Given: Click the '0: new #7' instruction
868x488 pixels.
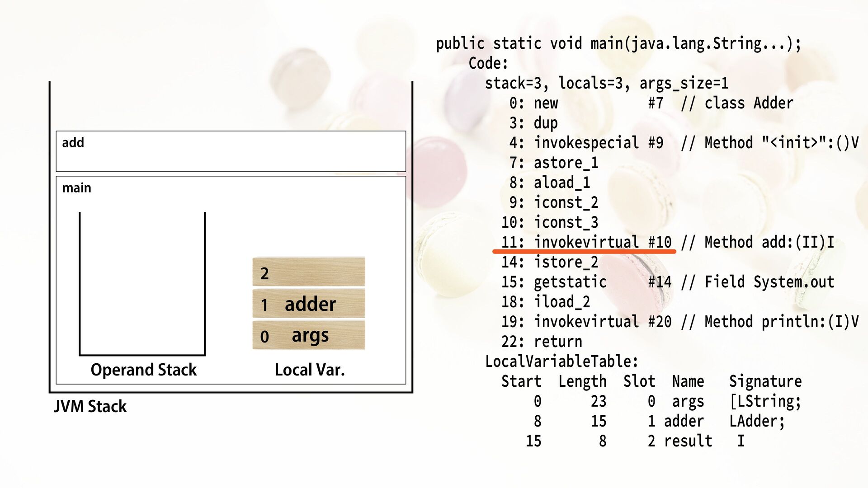Looking at the screenshot, I should pyautogui.click(x=586, y=103).
